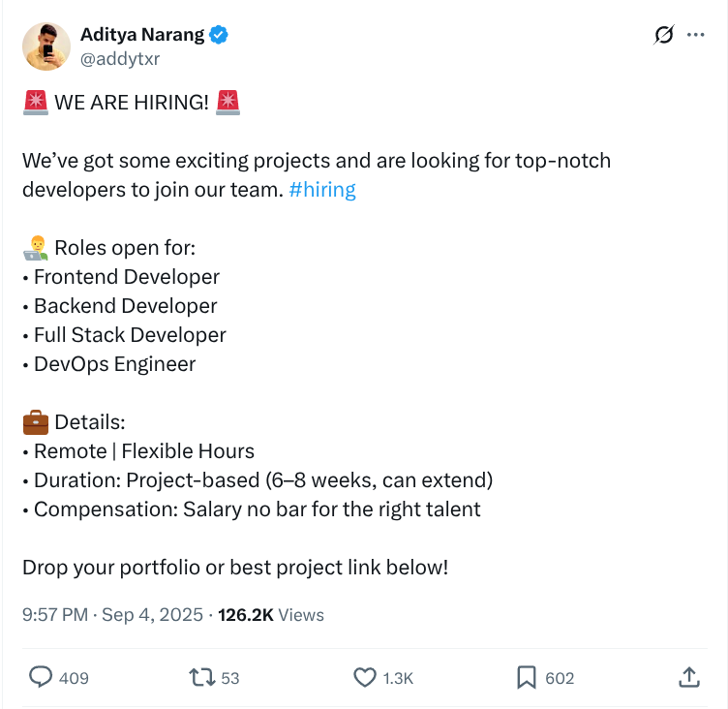
Task: Click the blue verified badge
Action: [x=220, y=35]
